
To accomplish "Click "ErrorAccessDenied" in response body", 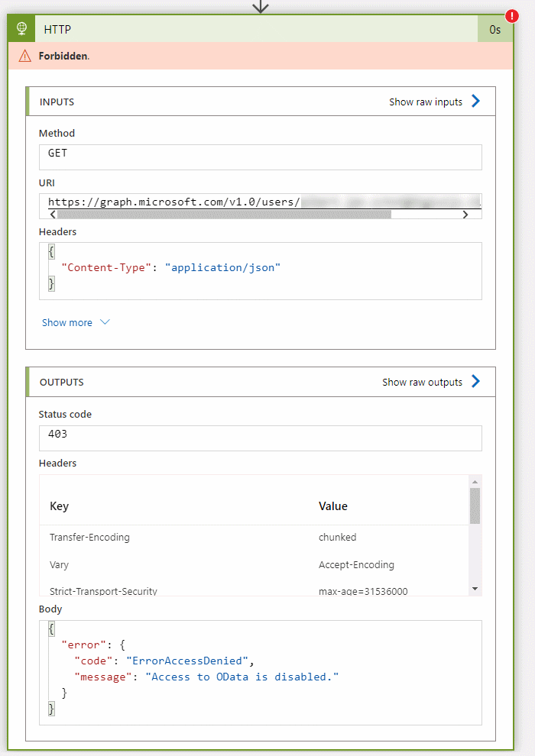I will point(187,661).
